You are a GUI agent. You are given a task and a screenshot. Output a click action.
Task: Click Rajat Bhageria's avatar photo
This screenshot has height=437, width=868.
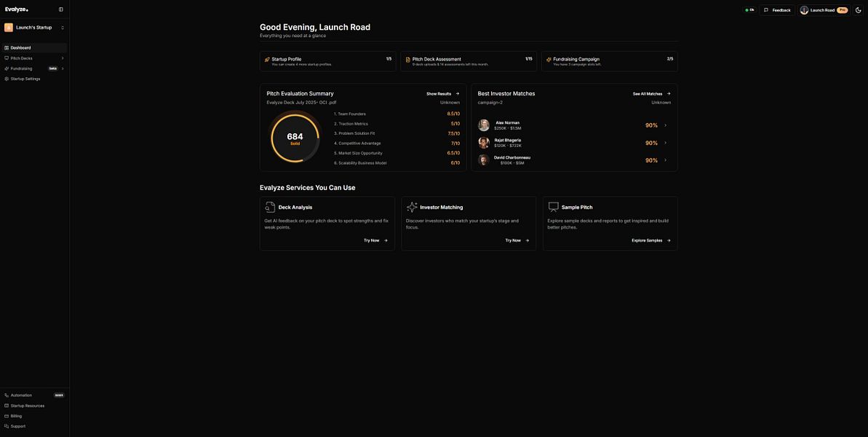click(484, 143)
